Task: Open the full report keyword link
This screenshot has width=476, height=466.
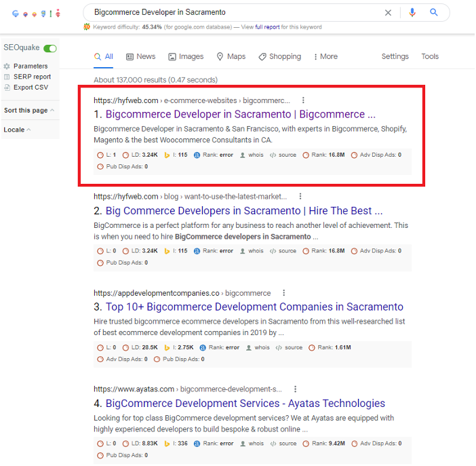Action: (x=267, y=27)
